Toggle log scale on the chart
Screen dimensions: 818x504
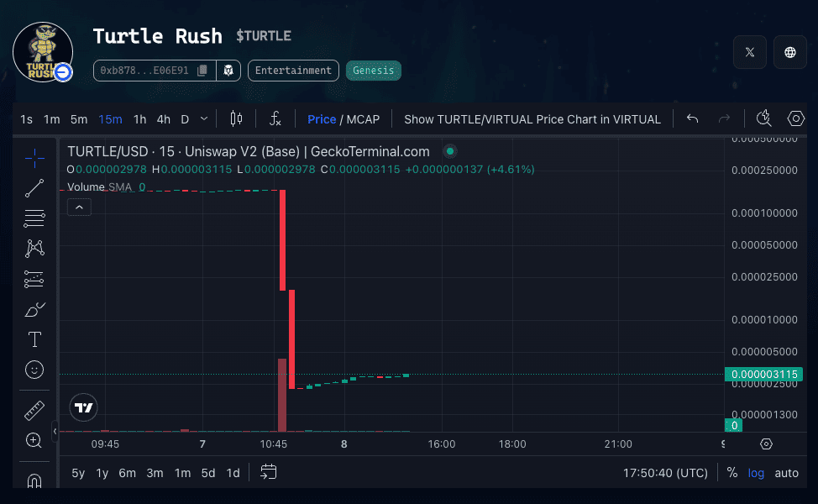click(x=756, y=473)
